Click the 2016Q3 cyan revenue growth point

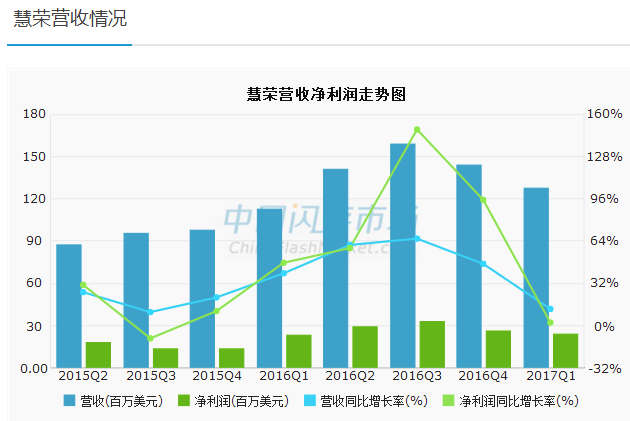click(417, 239)
